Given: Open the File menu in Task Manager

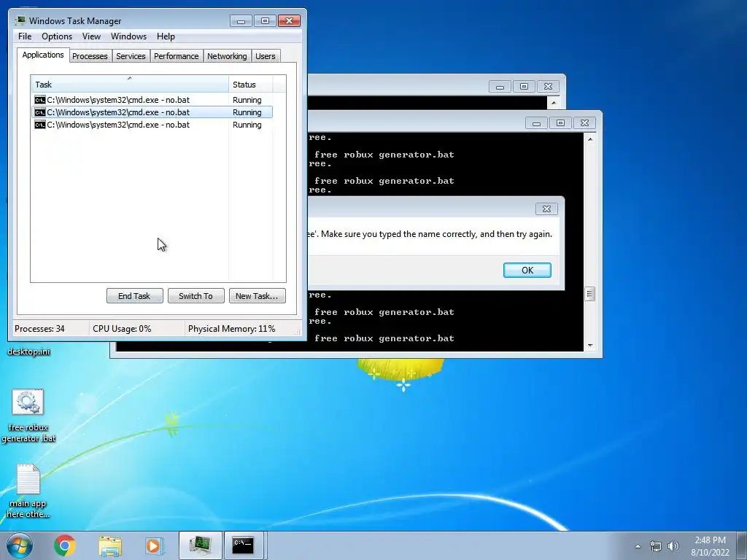Looking at the screenshot, I should click(25, 36).
